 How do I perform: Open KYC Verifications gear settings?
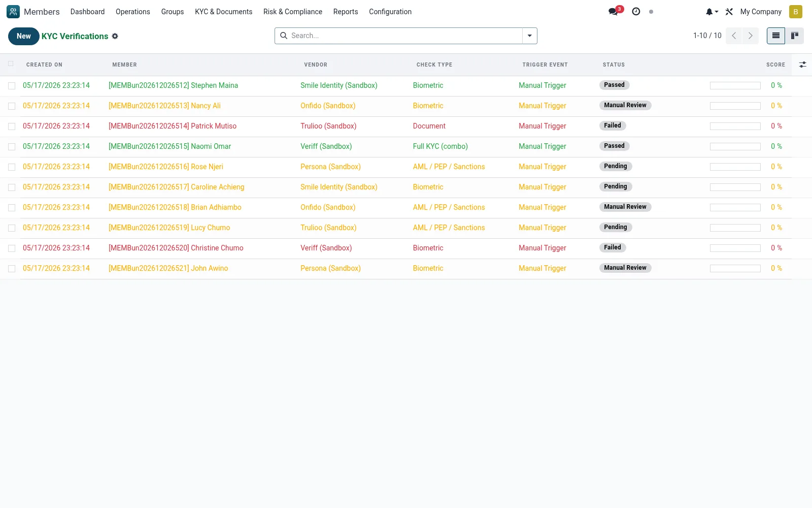coord(115,36)
